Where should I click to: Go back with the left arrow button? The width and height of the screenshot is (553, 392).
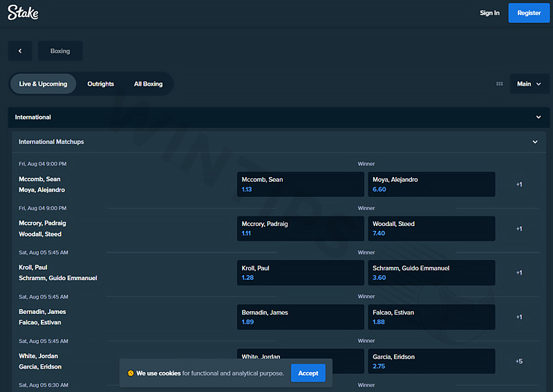(x=20, y=50)
